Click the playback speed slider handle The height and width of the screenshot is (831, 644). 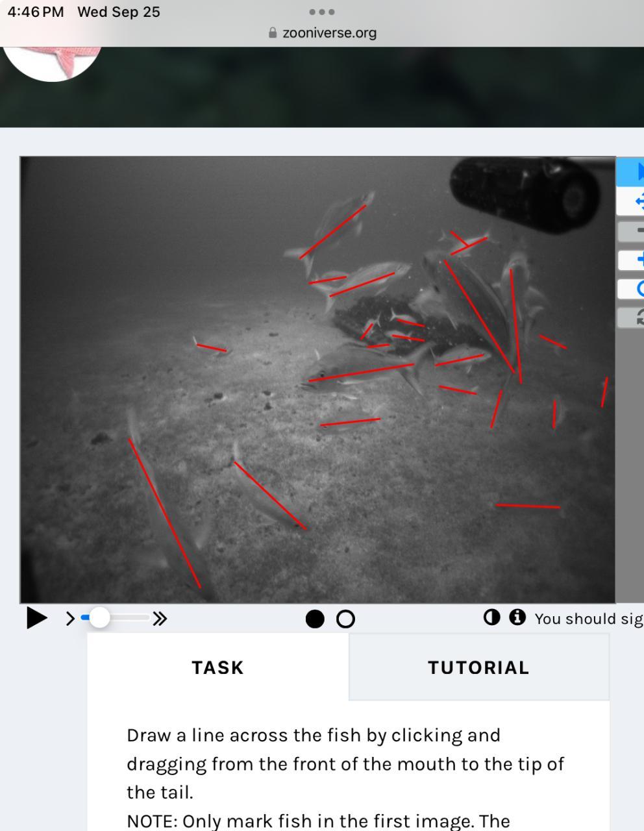point(99,617)
